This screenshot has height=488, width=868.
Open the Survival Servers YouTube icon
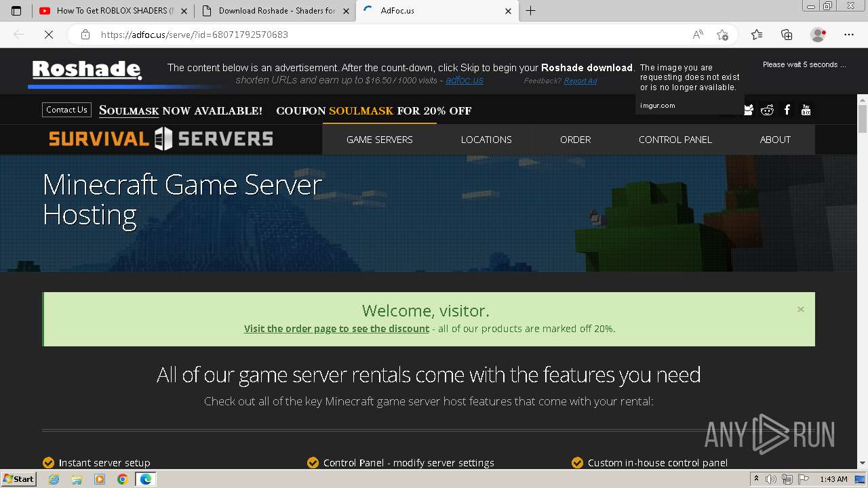click(806, 110)
